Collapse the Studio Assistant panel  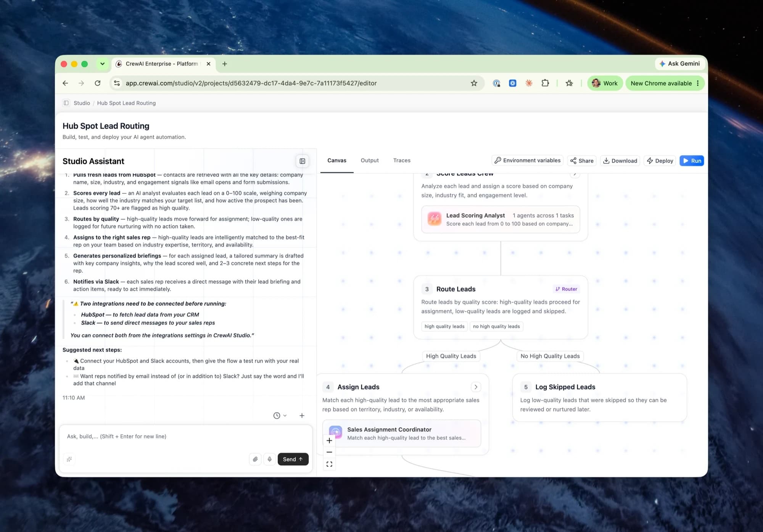click(302, 161)
